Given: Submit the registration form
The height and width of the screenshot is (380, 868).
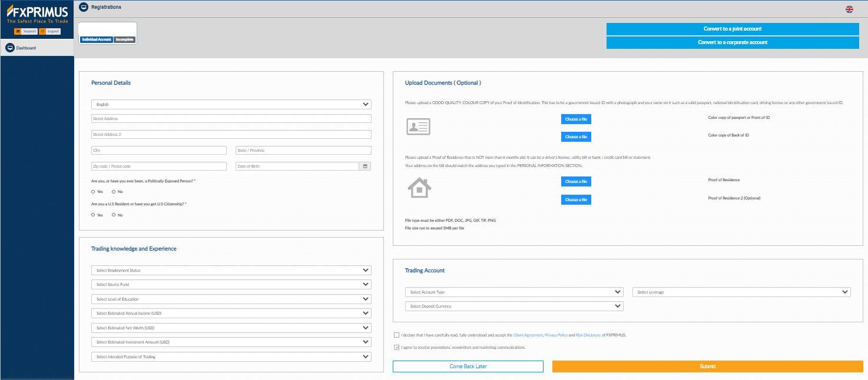Looking at the screenshot, I should (x=707, y=366).
